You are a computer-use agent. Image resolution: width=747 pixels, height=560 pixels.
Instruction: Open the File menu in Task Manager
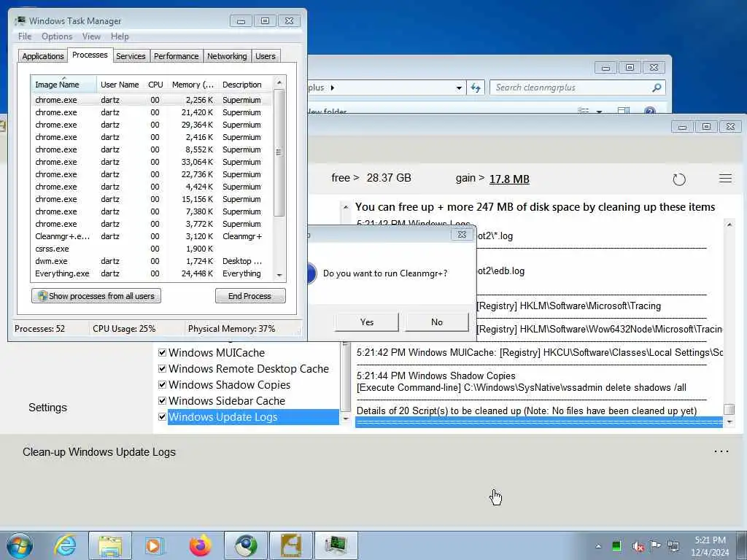(25, 36)
